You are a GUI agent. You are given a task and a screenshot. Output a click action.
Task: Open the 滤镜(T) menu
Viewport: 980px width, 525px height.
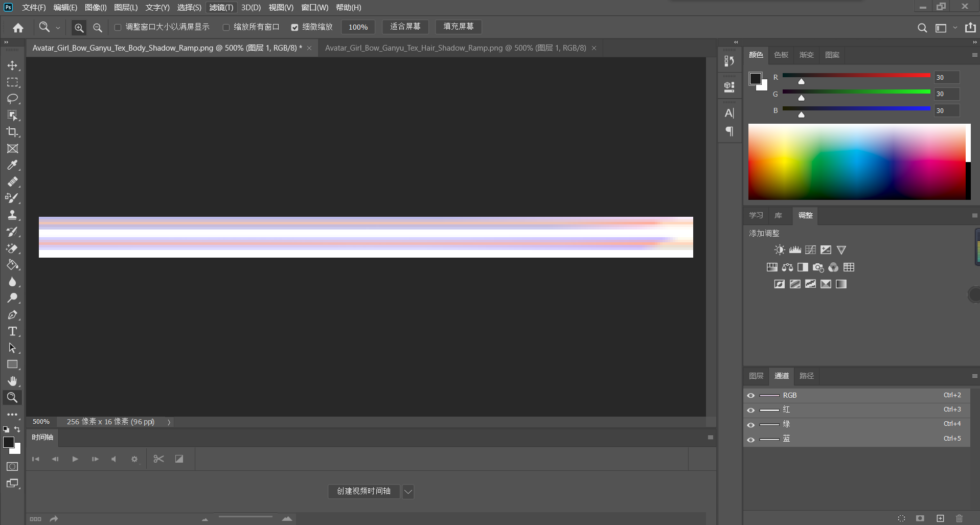point(221,8)
